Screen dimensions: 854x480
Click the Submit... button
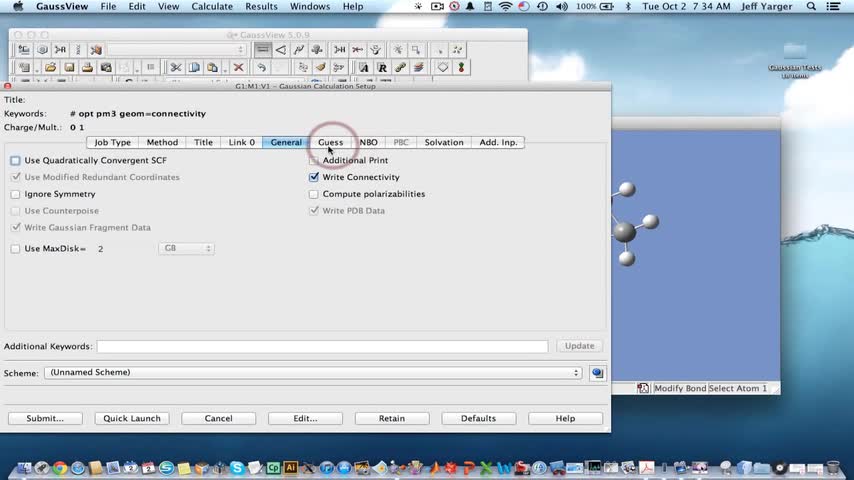(x=45, y=418)
